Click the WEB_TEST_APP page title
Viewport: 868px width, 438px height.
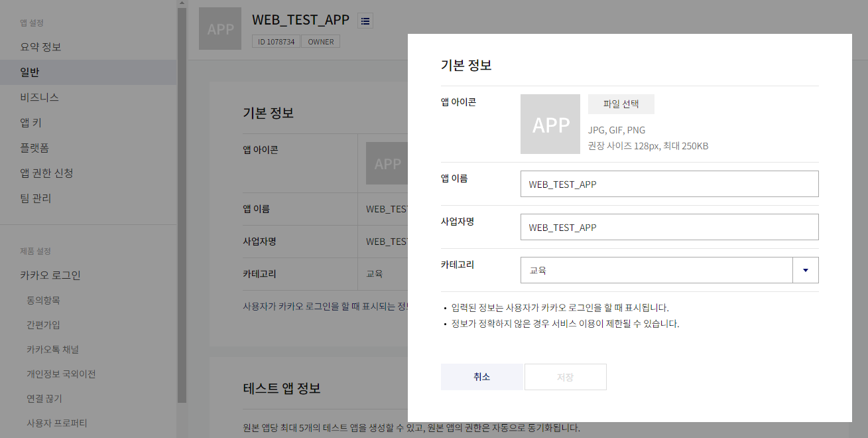point(300,20)
